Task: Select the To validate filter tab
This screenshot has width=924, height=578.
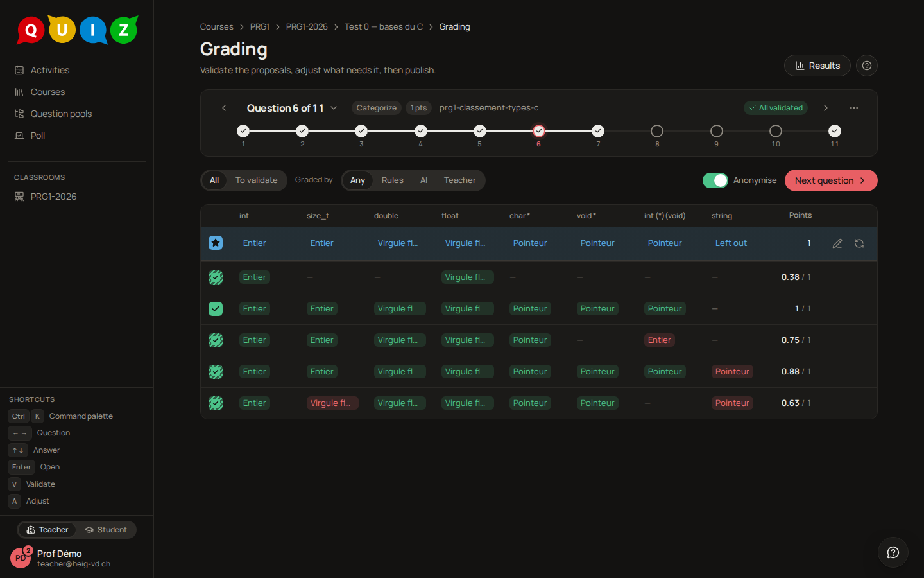Action: pos(256,180)
